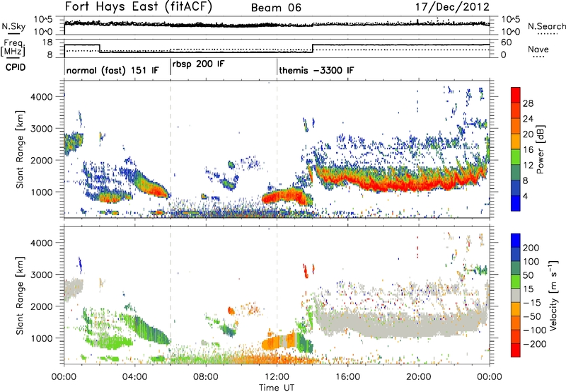
Task: Click the '18' frequency axis tick
Action: point(47,42)
